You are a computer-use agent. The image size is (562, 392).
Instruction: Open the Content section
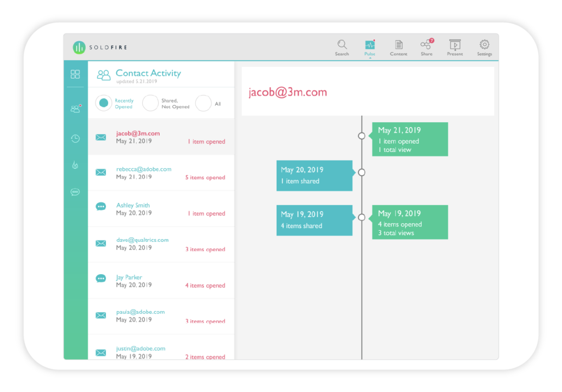(398, 48)
